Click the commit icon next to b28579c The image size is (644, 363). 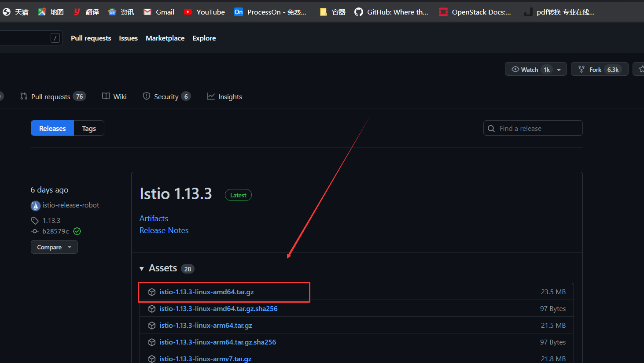[x=35, y=231]
